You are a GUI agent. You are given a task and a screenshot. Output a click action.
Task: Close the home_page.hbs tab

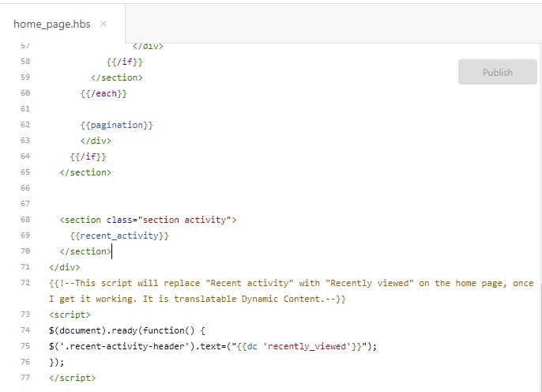[104, 24]
